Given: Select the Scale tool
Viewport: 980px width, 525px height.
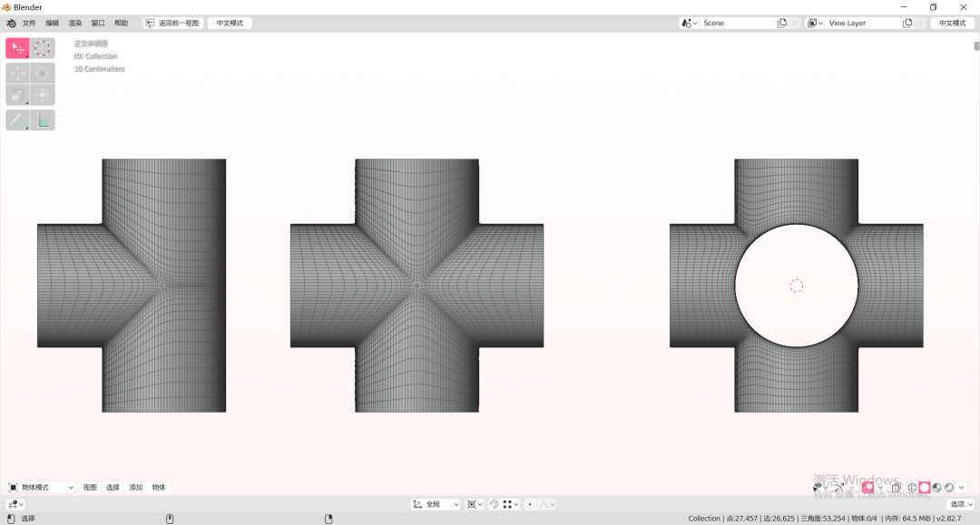Looking at the screenshot, I should pos(18,95).
